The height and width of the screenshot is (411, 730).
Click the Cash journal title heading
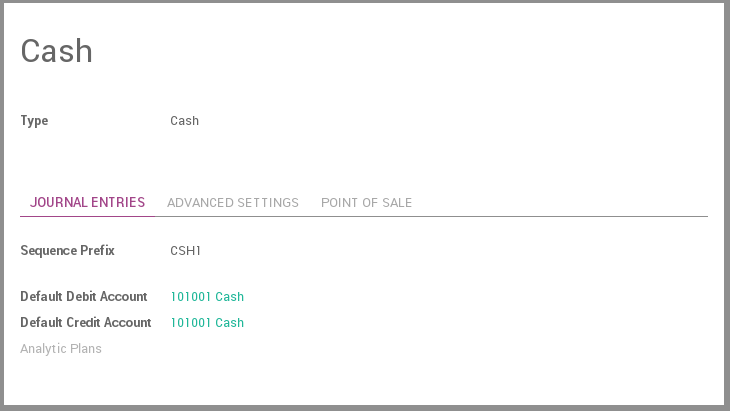click(57, 51)
